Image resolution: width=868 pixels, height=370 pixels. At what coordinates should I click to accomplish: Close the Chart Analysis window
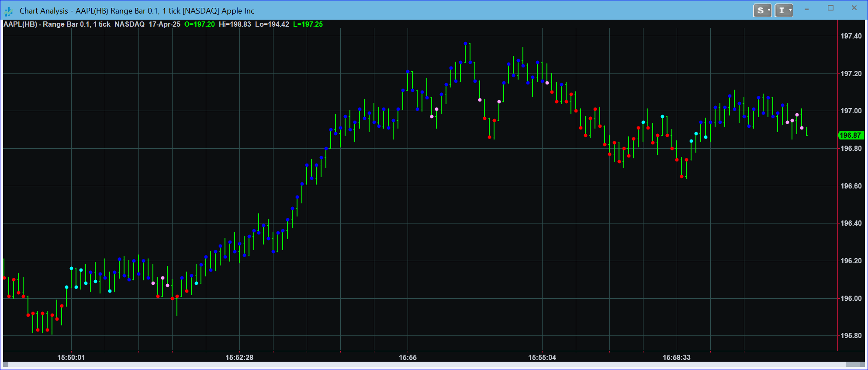coord(854,8)
